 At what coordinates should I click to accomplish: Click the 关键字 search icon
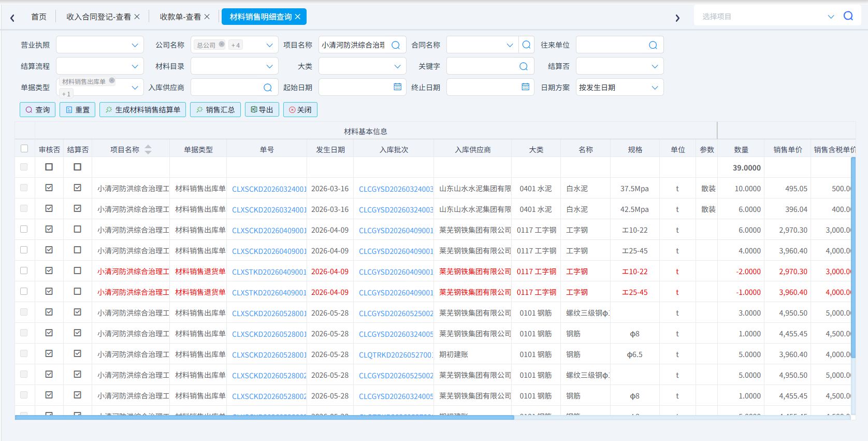[x=524, y=66]
